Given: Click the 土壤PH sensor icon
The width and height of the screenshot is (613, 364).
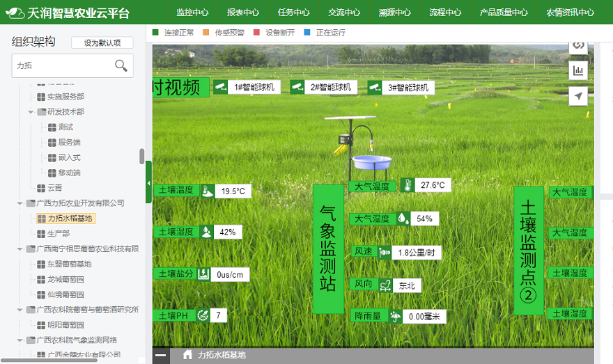Looking at the screenshot, I should point(203,315).
